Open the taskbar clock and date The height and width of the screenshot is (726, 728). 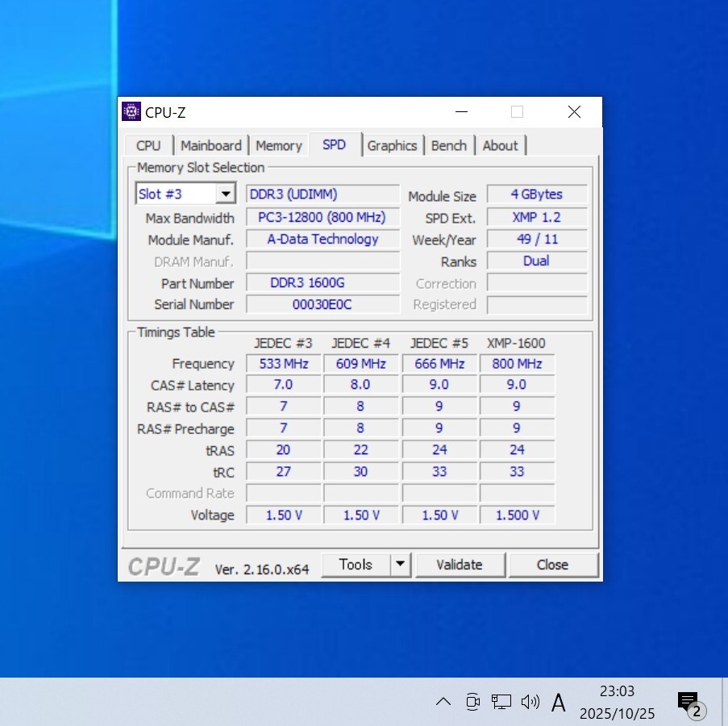coord(617,702)
